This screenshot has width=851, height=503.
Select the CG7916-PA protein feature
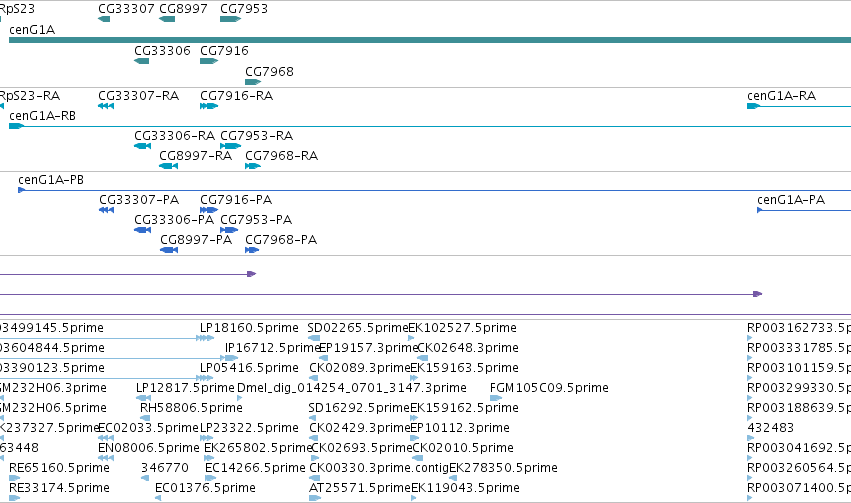236,200
